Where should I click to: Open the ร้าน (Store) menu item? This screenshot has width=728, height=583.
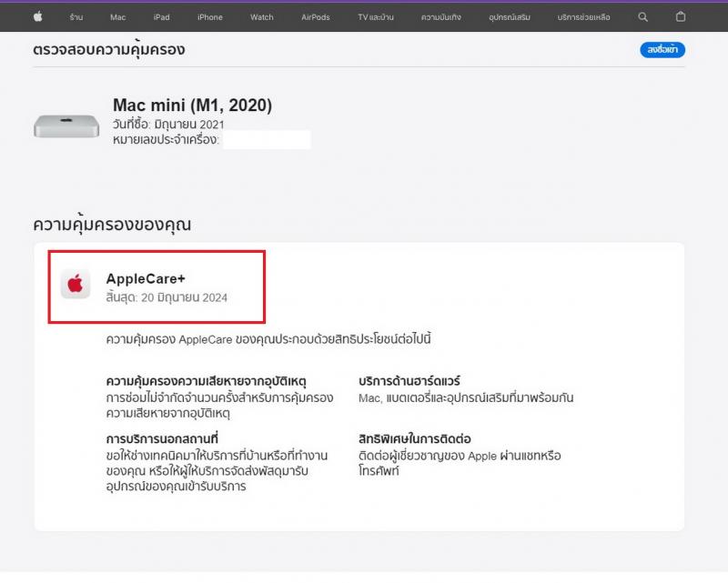pyautogui.click(x=76, y=17)
